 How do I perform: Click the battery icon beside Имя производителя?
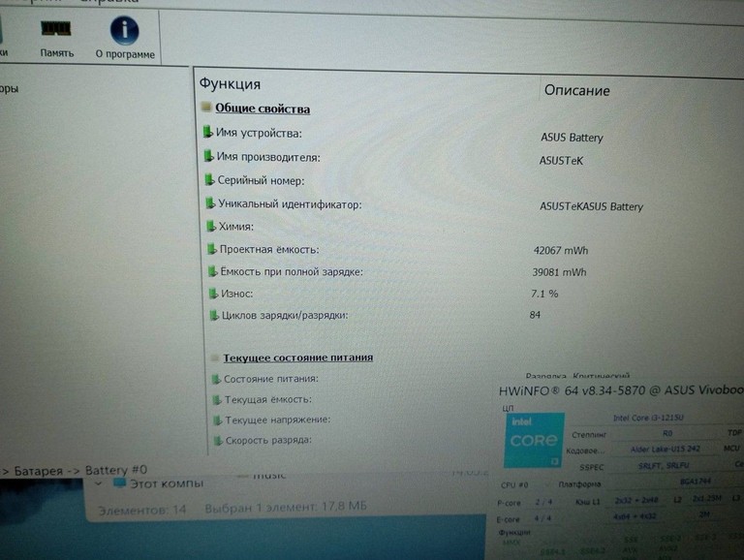click(x=208, y=155)
